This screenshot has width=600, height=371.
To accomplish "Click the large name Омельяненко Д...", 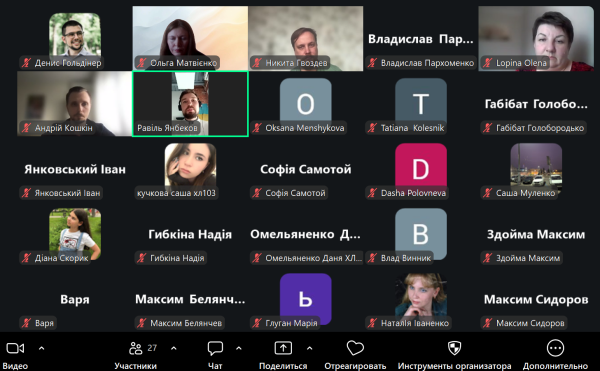I will coord(305,234).
